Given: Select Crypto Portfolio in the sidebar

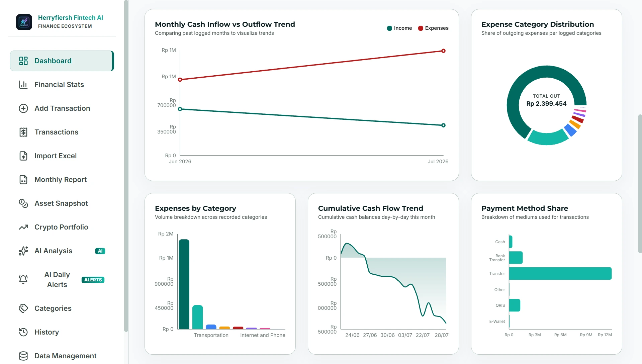Looking at the screenshot, I should (x=62, y=227).
